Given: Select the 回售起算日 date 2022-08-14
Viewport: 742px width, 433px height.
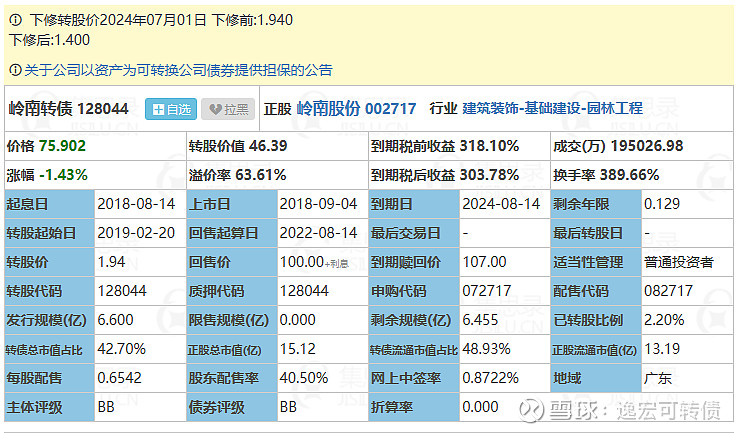Looking at the screenshot, I should tap(318, 233).
